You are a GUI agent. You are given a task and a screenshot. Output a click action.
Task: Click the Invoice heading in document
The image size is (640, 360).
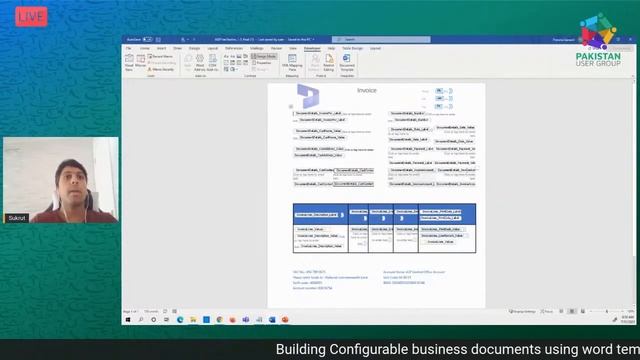click(367, 91)
